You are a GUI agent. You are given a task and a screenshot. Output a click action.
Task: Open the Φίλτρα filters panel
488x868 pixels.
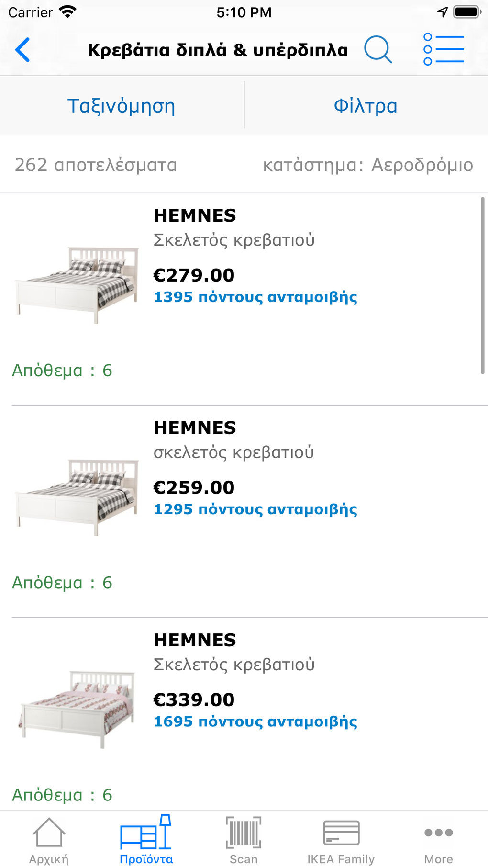pyautogui.click(x=366, y=106)
